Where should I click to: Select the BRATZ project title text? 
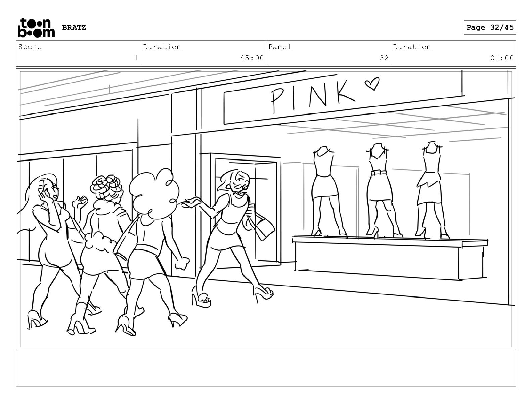[74, 27]
